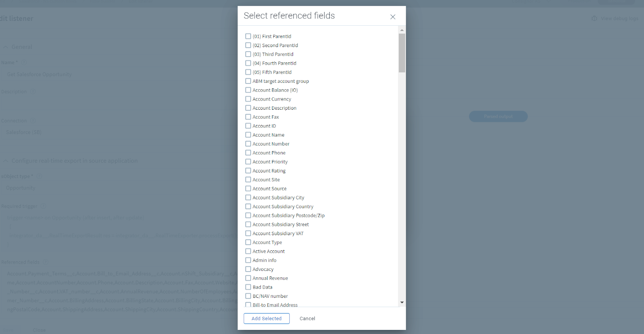Select Account Subsidiary Postcode/Zip checkbox

click(248, 215)
